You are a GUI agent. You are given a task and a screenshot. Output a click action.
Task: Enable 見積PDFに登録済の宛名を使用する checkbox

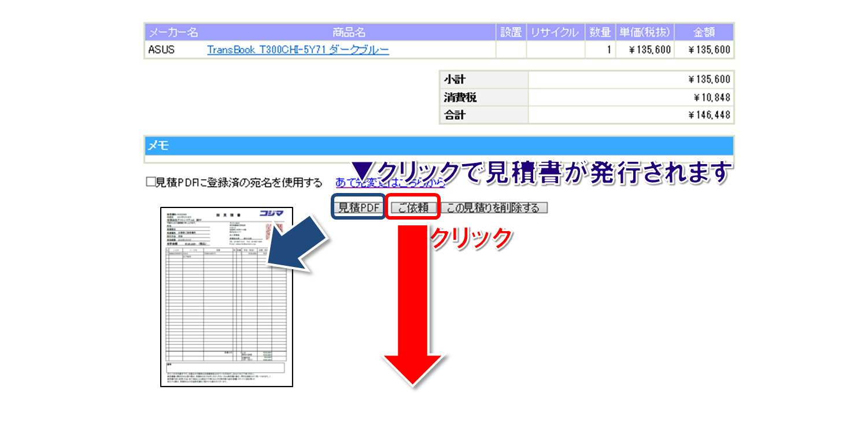151,183
